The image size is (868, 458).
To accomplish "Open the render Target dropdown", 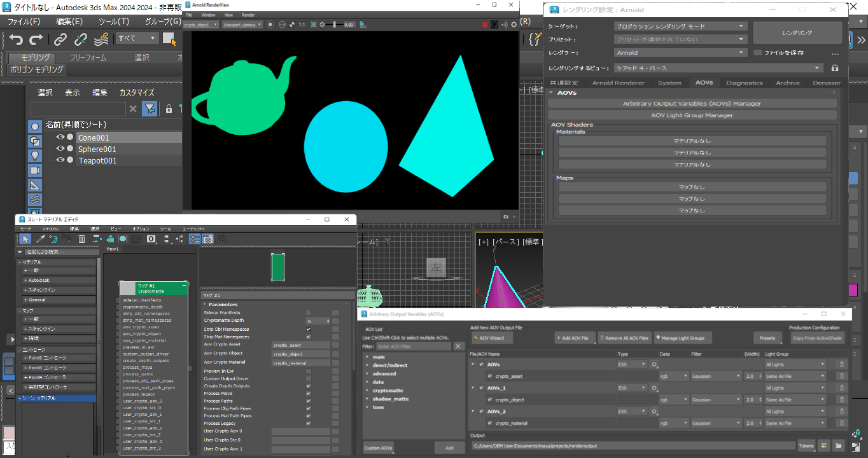I will click(x=680, y=26).
